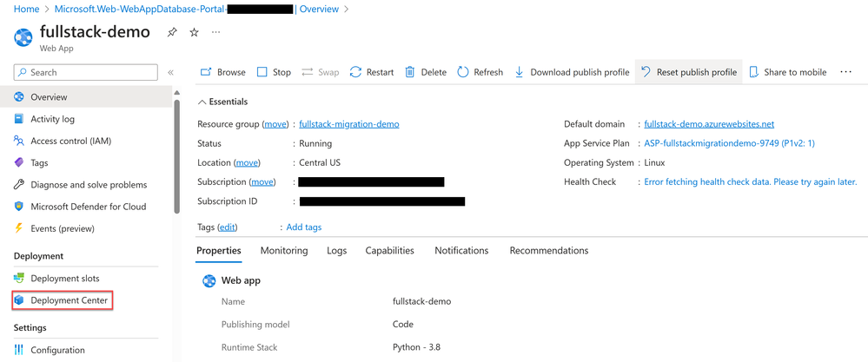Click the Running status value
The image size is (868, 362).
click(315, 144)
